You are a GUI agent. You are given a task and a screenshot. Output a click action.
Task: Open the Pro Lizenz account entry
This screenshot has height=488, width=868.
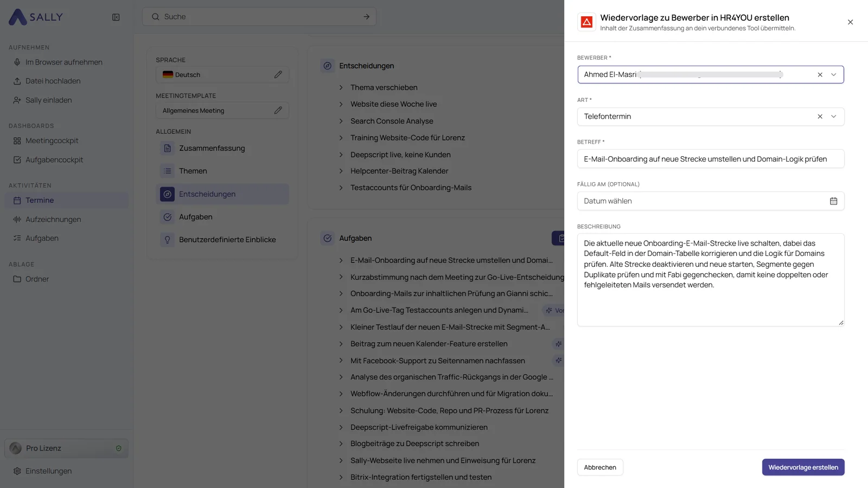66,448
